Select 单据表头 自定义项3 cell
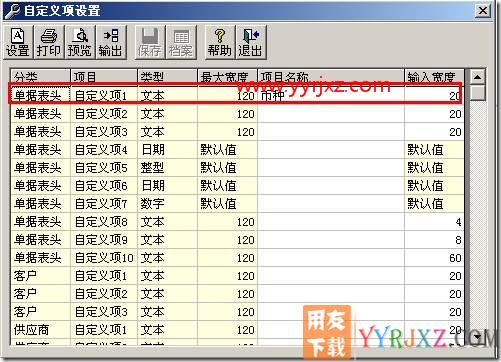This screenshot has width=501, height=362. pos(104,132)
